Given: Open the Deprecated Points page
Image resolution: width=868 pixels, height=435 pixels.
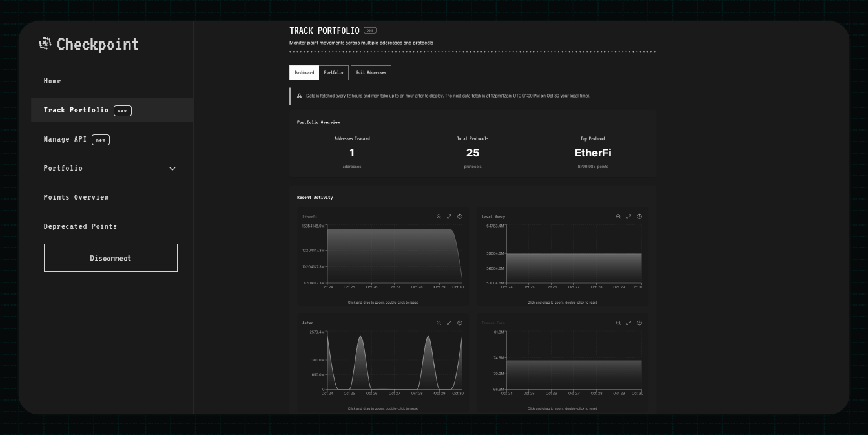Looking at the screenshot, I should (x=80, y=226).
